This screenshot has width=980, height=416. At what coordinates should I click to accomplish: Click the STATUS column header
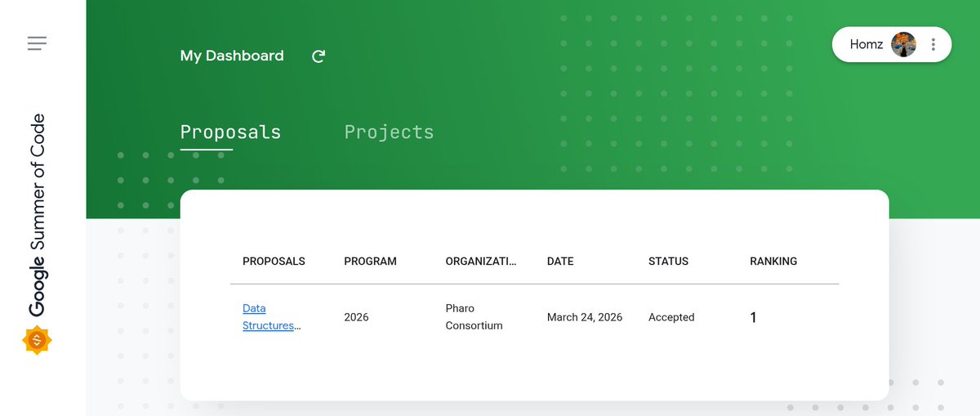(x=668, y=262)
